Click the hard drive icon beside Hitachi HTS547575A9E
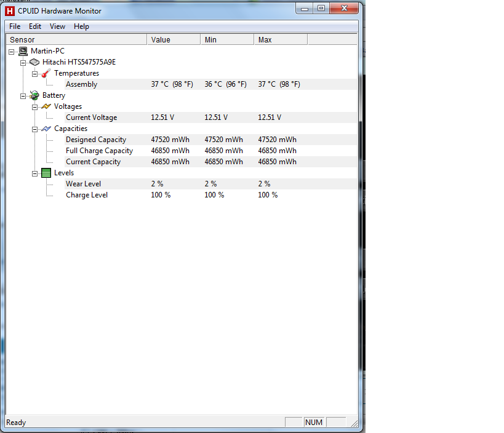Viewport: 504px width, 433px height. [34, 62]
